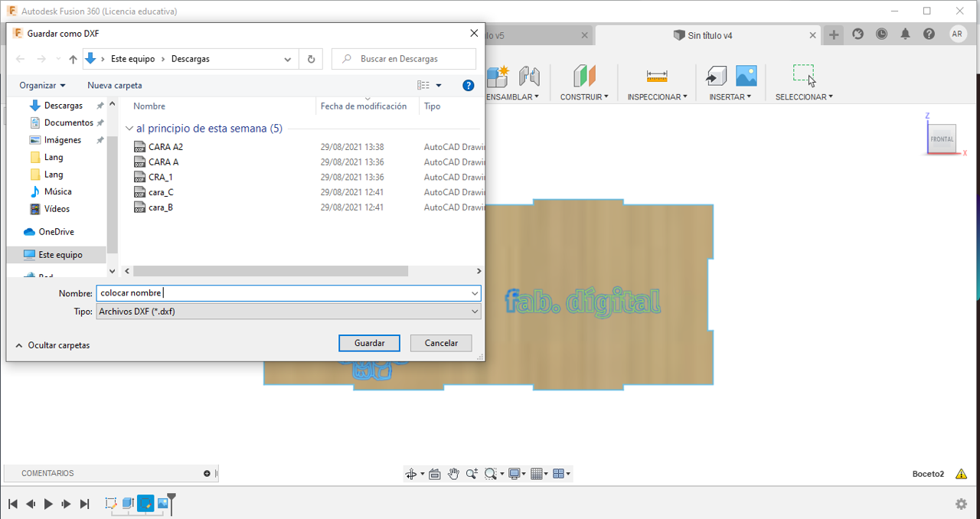Open the help question mark menu
This screenshot has height=519, width=980.
click(929, 34)
